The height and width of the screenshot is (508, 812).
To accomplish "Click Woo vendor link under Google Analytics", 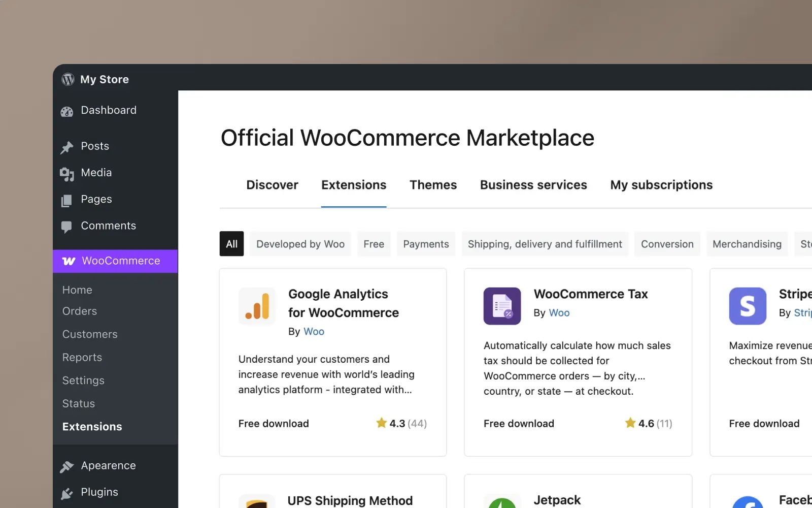I will tap(314, 332).
